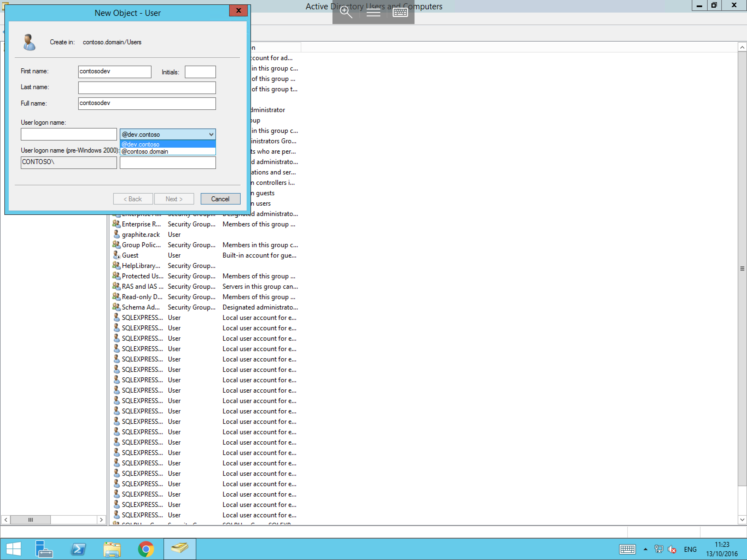
Task: Open the hamburger menu in the remote session bar
Action: pos(373,13)
